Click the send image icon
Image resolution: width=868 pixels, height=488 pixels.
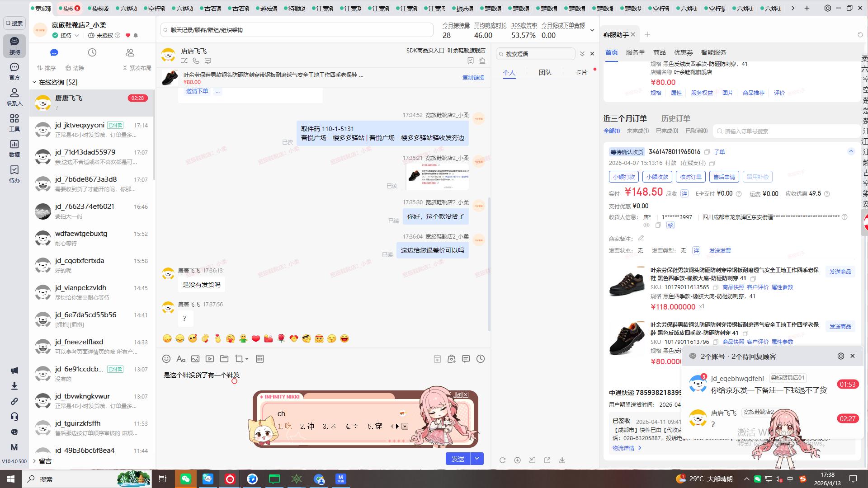pyautogui.click(x=195, y=359)
